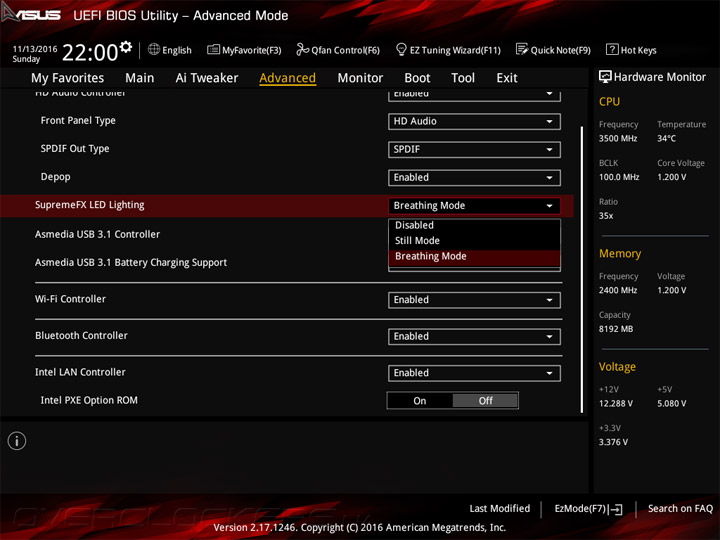This screenshot has height=540, width=720.
Task: Go to the Exit tab
Action: tap(507, 78)
